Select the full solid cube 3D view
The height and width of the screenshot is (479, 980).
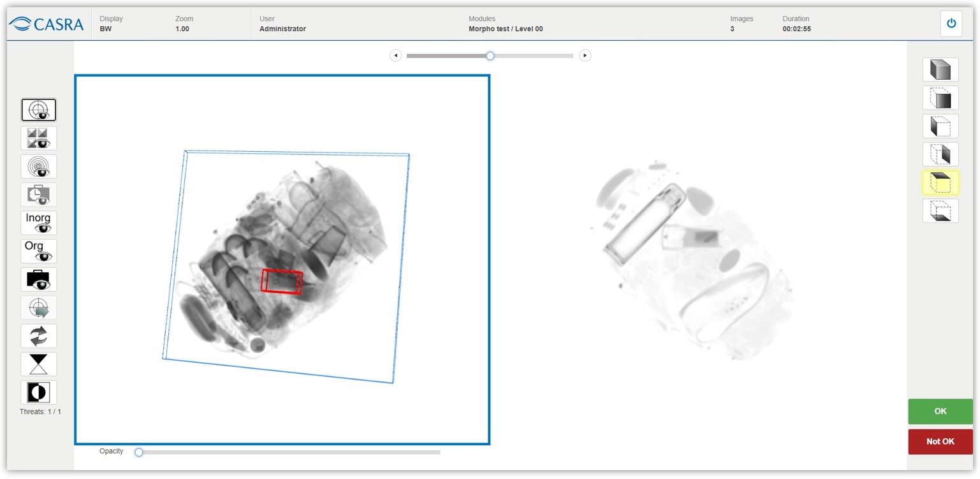(x=940, y=70)
